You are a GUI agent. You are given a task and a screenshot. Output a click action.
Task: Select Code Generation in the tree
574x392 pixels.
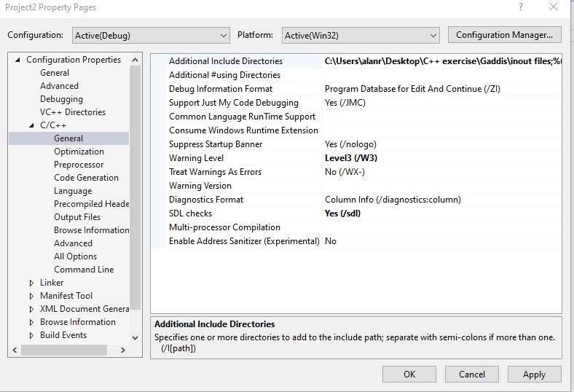[x=86, y=178]
